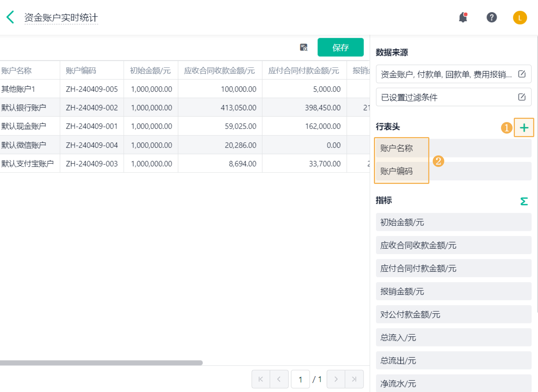The image size is (538, 392).
Task: Click the page number input field
Action: tap(300, 379)
